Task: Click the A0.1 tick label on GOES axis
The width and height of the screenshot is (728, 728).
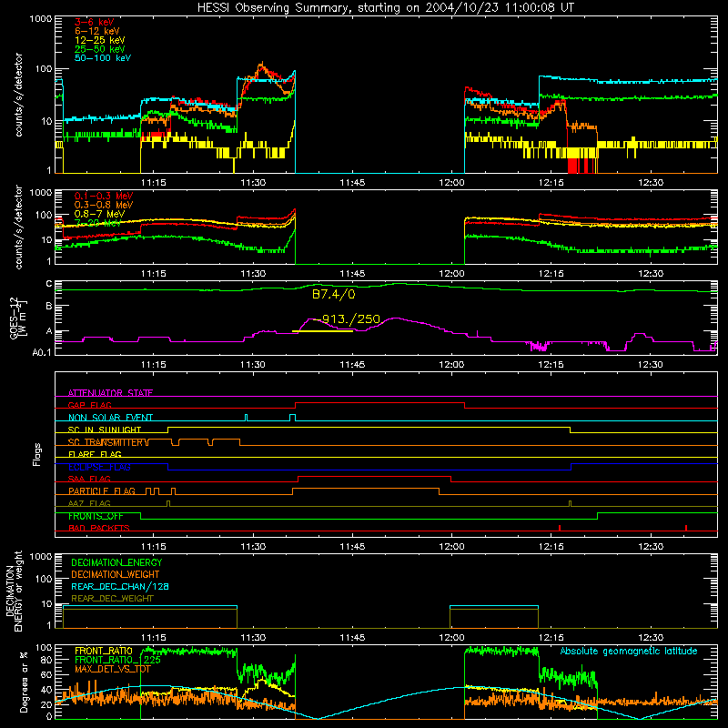Action: [41, 353]
